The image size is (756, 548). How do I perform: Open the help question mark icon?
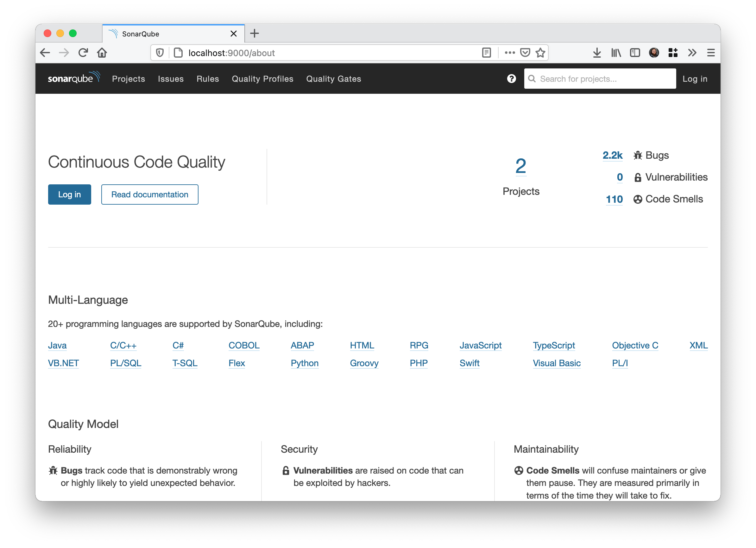[x=511, y=79]
